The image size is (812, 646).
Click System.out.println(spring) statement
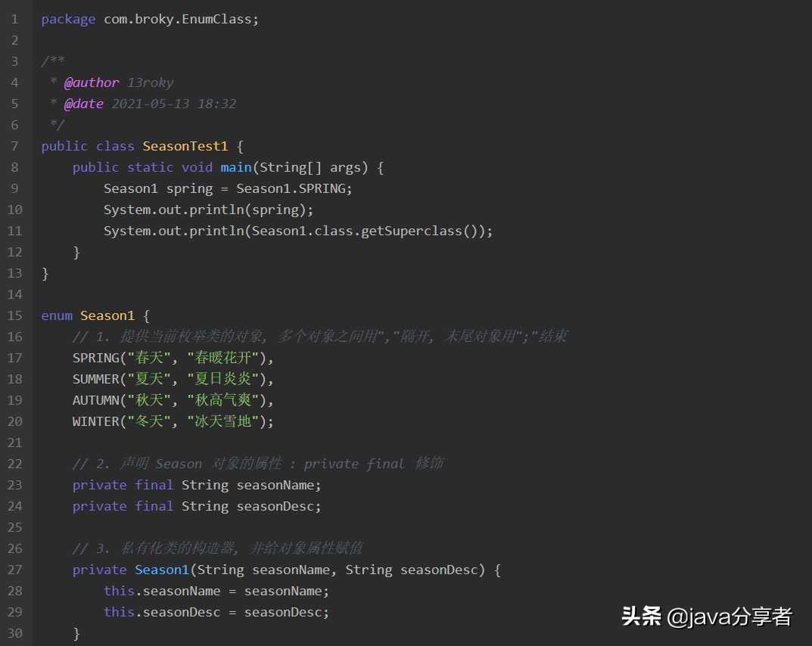(x=208, y=210)
